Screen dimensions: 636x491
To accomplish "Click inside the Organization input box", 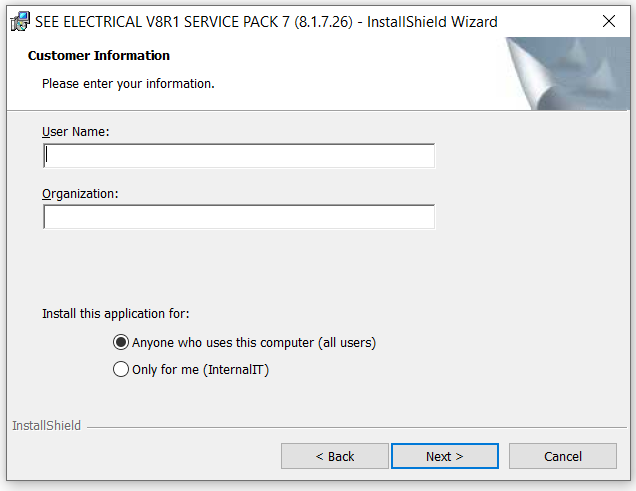I will tap(239, 217).
